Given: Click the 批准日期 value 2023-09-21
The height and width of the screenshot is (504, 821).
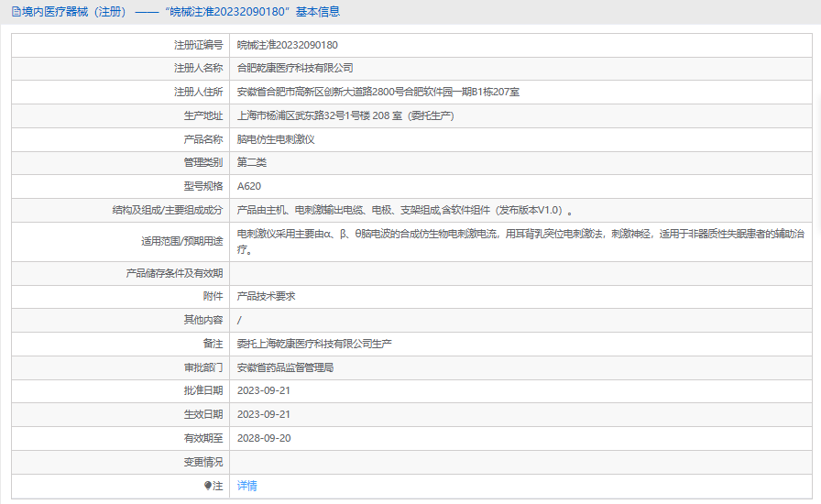Looking at the screenshot, I should click(x=263, y=390).
